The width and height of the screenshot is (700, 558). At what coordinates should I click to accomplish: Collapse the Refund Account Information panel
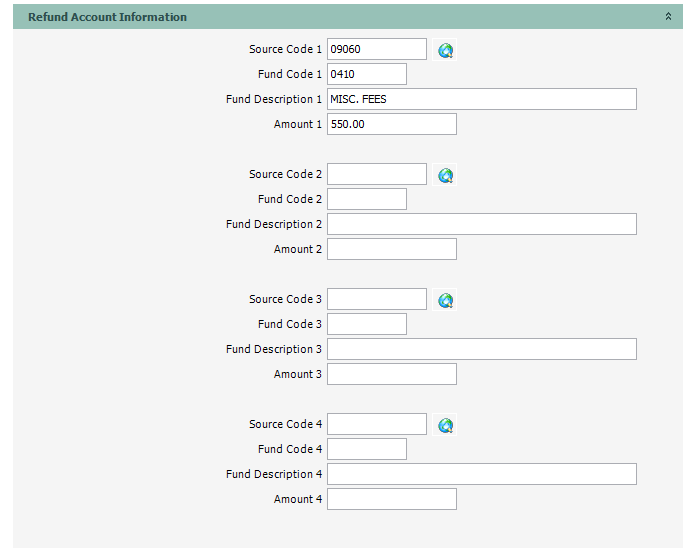(x=669, y=17)
